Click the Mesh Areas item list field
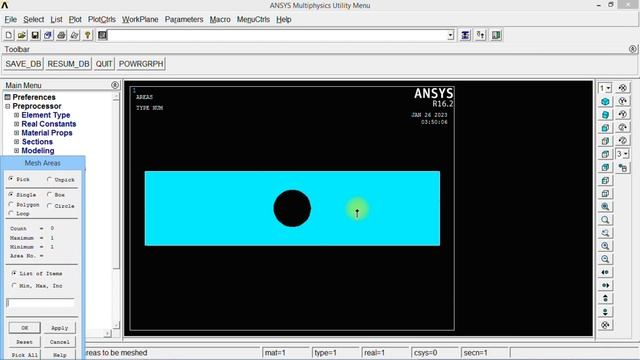This screenshot has width=640, height=360. click(x=40, y=303)
